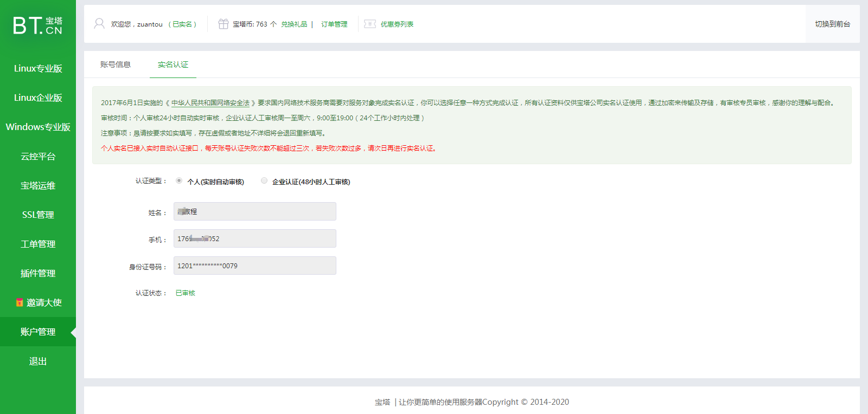
Task: Click the footer Copyright © 2014-2020 text
Action: point(526,402)
